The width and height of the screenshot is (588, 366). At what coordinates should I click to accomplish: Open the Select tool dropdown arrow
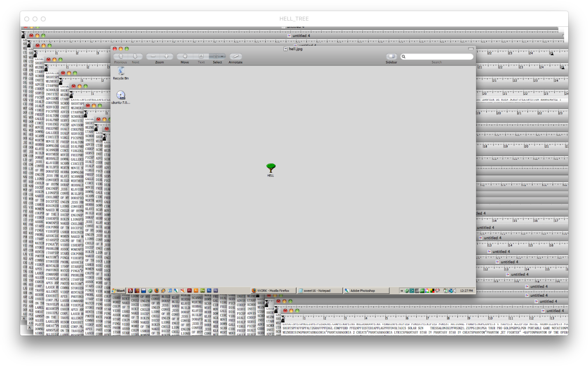223,56
